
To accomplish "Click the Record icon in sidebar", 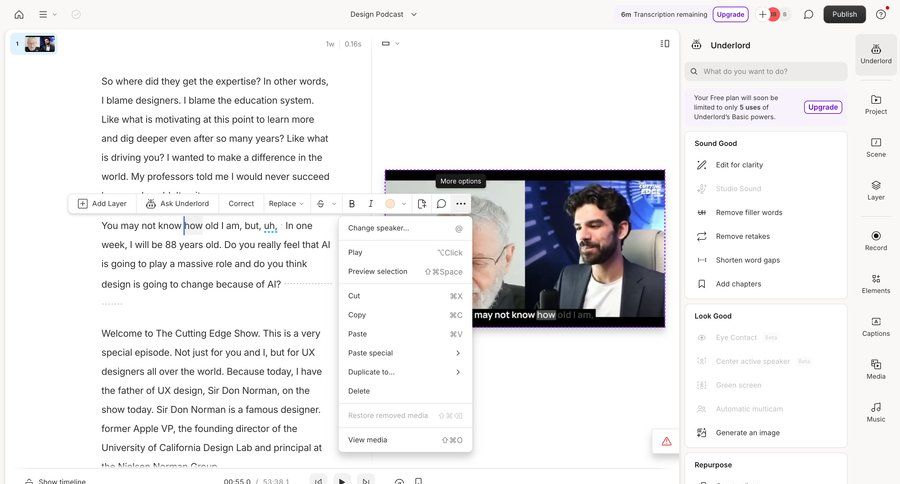I will (x=876, y=241).
